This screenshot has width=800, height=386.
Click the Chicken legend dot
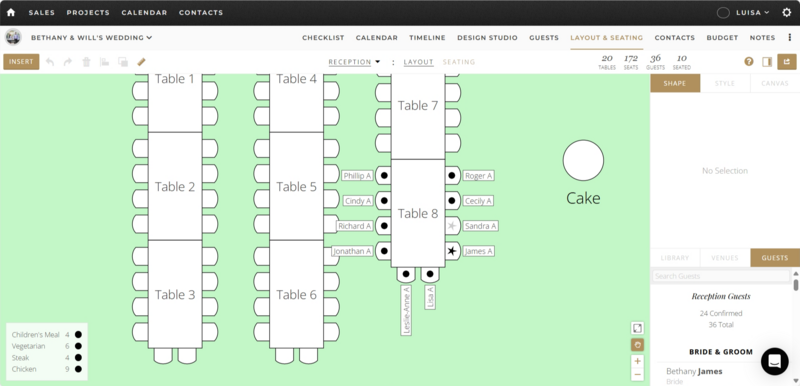(x=78, y=369)
